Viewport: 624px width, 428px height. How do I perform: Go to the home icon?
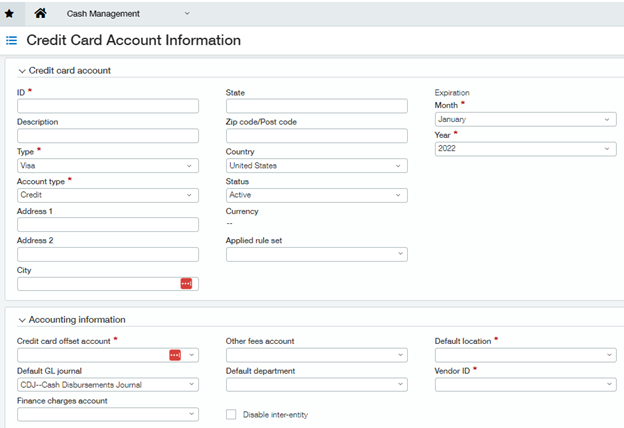coord(40,14)
